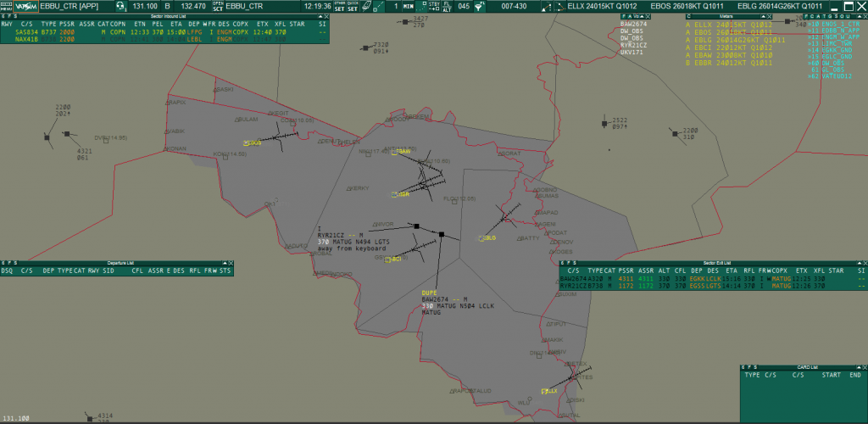Toggle the FL ALT altitude filter
The width and height of the screenshot is (868, 424).
click(446, 6)
